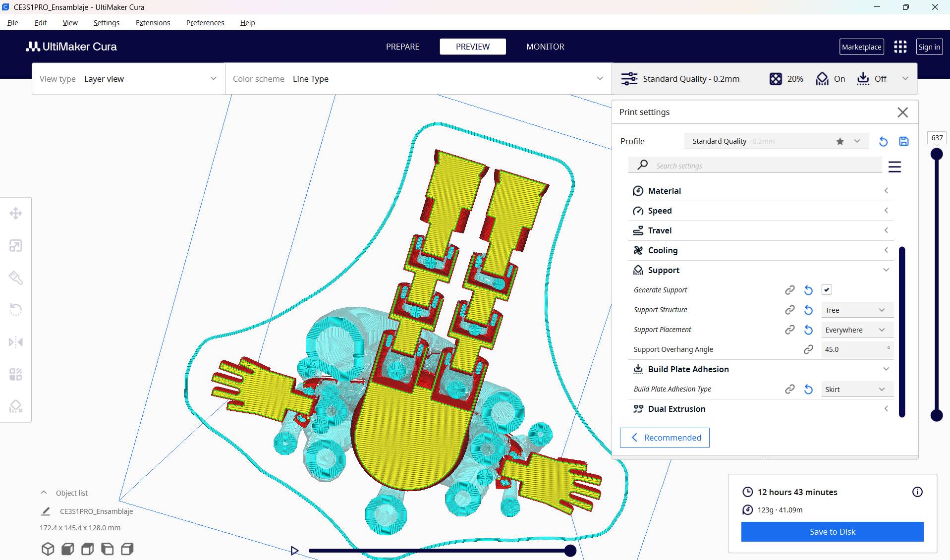
Task: Open Per Model Settings tool
Action: pos(16,374)
